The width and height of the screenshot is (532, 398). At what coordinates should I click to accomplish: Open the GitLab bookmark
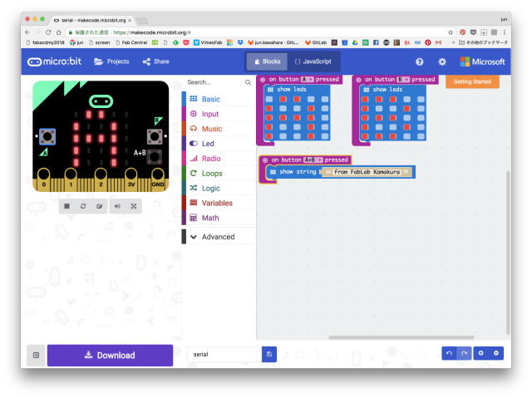[x=316, y=42]
